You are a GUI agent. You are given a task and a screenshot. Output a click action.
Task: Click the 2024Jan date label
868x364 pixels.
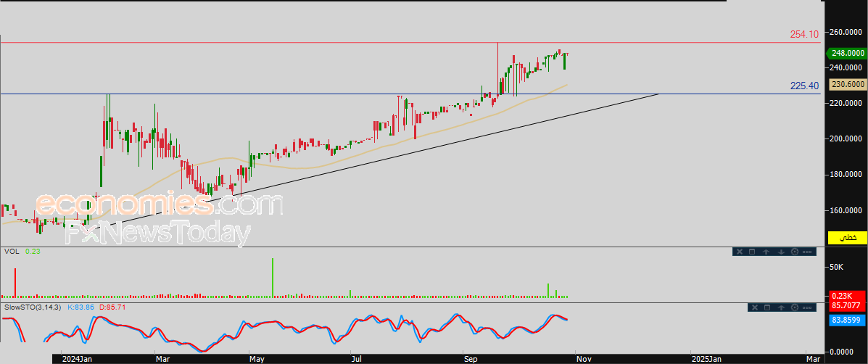point(77,359)
